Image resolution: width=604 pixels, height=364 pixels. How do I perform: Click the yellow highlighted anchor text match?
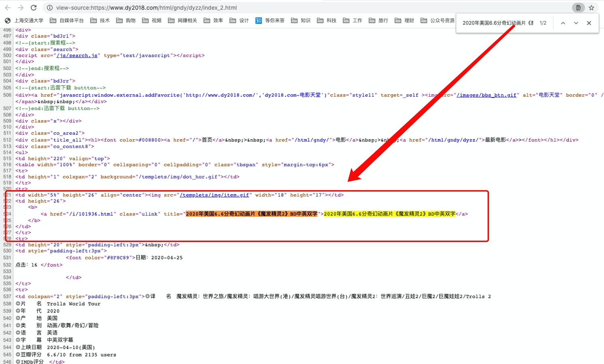point(389,214)
